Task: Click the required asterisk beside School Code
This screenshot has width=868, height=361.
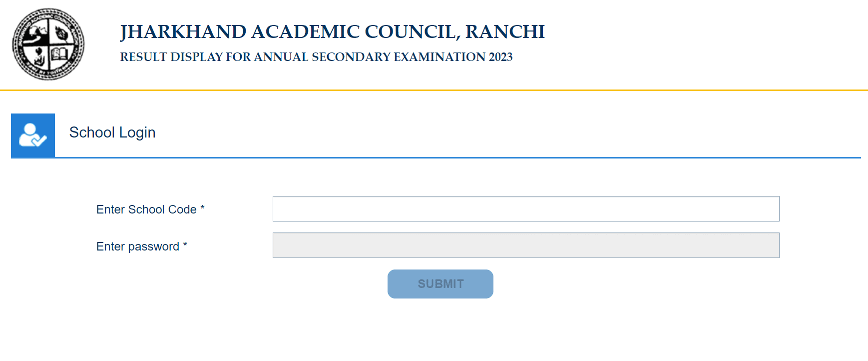Action: point(202,207)
